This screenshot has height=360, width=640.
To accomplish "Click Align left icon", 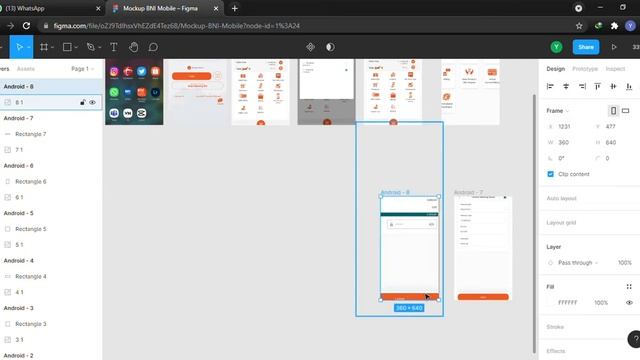I will tap(550, 86).
